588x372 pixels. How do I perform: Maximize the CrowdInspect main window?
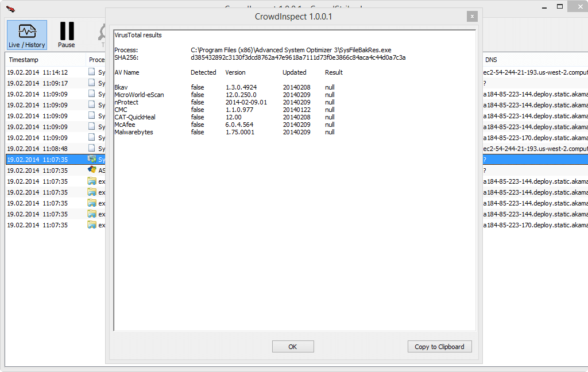point(559,7)
